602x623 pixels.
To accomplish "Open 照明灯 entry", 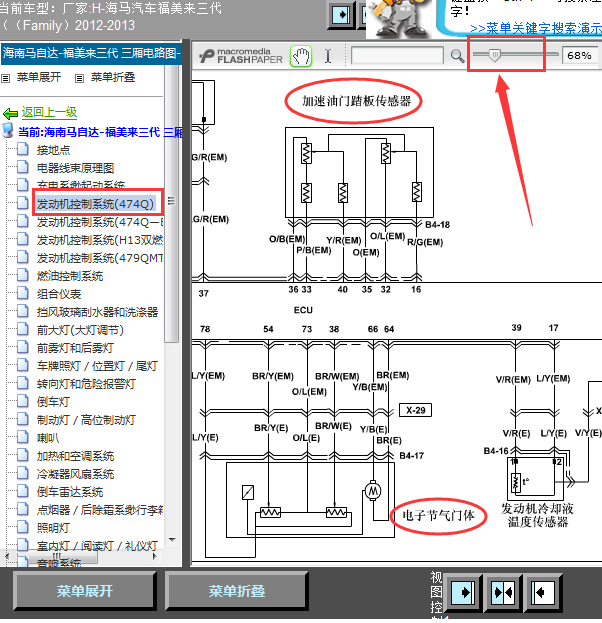I will pos(53,528).
